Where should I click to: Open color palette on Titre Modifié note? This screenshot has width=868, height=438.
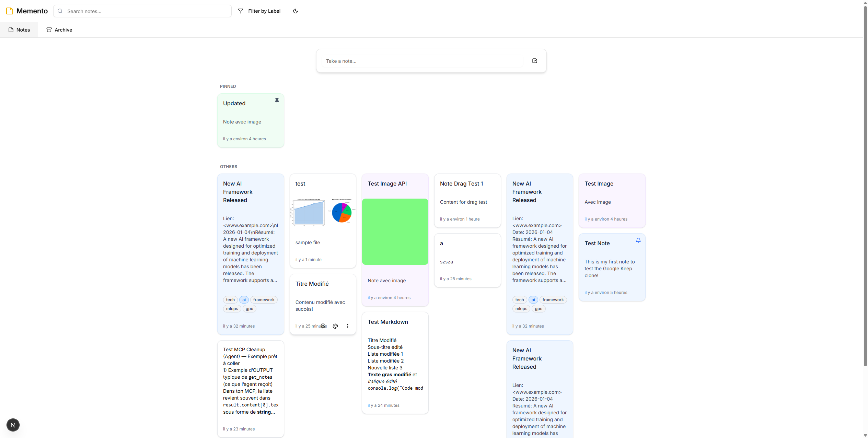(335, 326)
